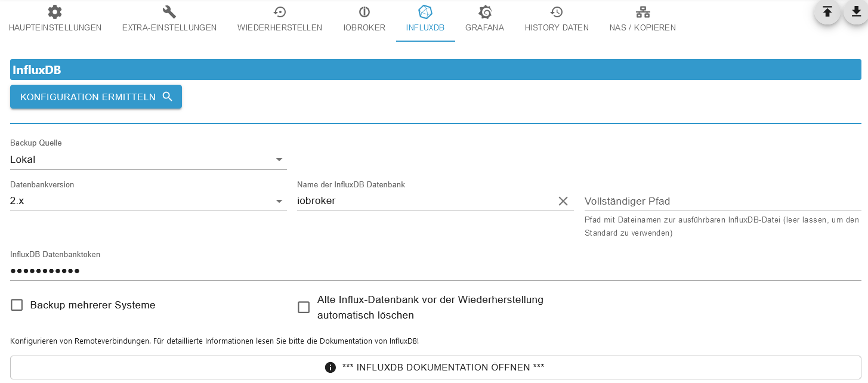Open the Grafana tab via its logo

point(485,20)
